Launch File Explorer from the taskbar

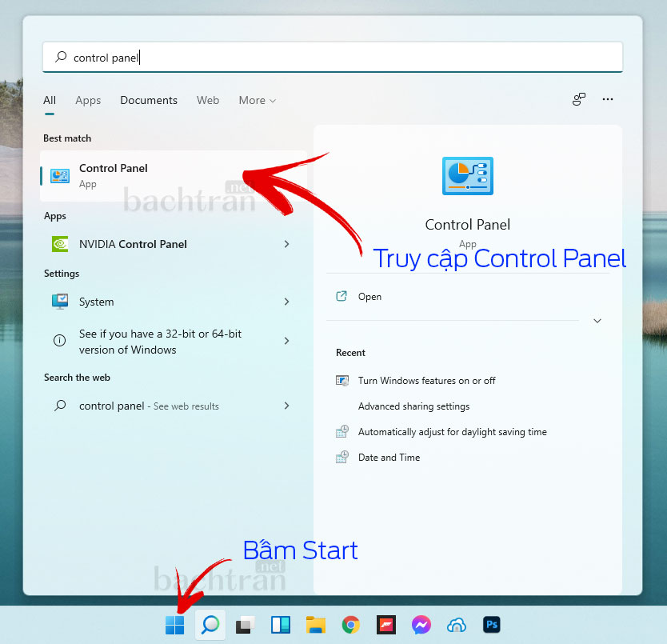tap(316, 625)
